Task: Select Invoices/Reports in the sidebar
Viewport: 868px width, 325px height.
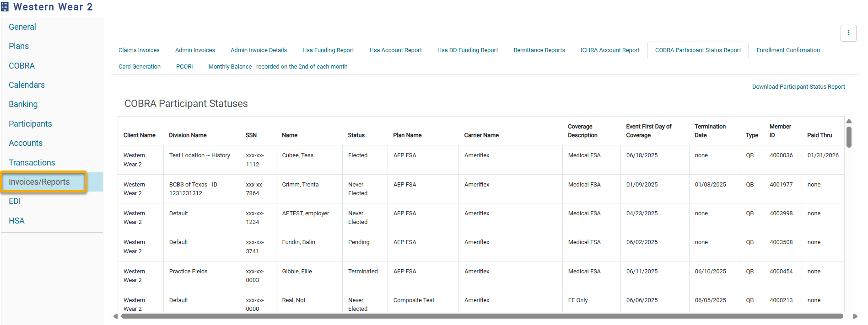Action: coord(39,182)
